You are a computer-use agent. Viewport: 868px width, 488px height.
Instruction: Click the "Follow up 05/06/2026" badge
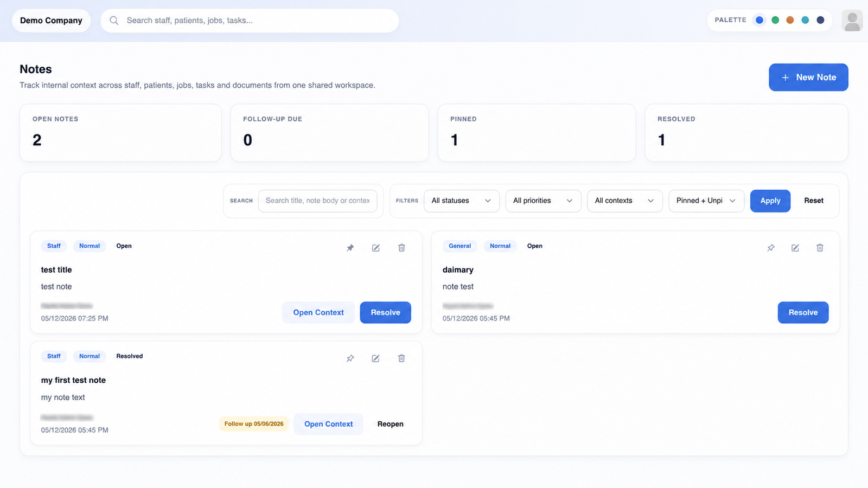(254, 424)
